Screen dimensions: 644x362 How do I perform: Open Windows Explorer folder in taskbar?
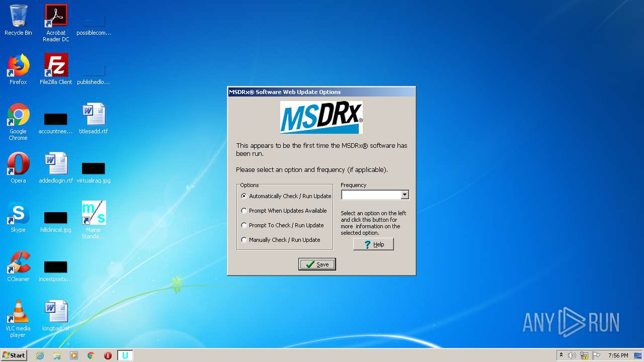57,355
